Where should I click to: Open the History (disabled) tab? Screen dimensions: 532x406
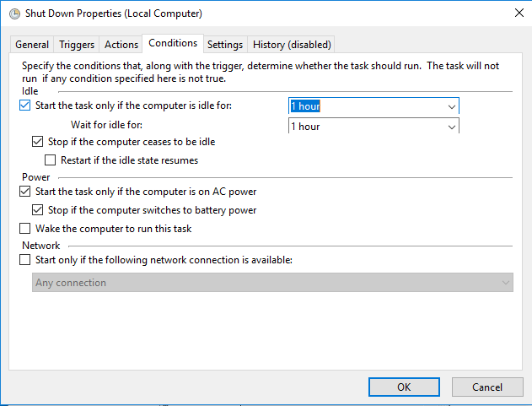point(292,45)
